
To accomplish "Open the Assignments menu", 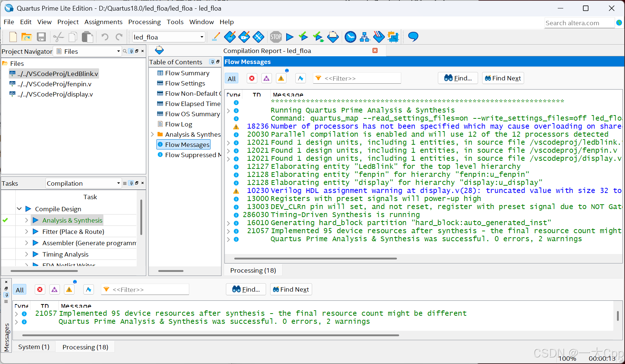I will 103,22.
